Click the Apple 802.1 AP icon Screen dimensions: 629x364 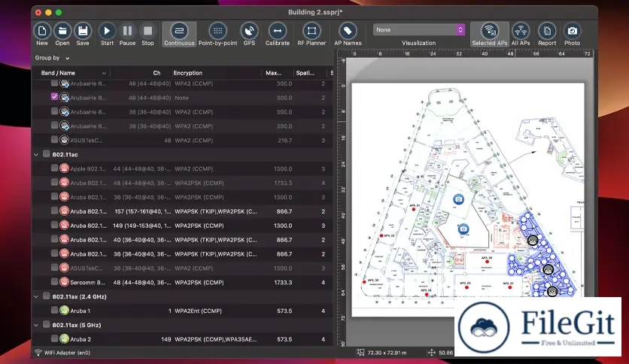(64, 168)
